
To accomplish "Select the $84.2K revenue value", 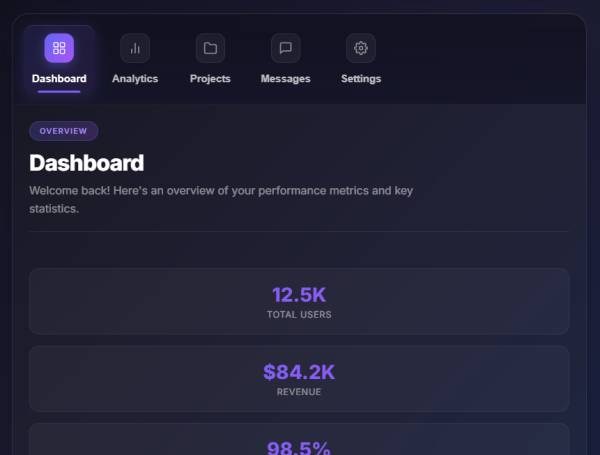I will [299, 372].
